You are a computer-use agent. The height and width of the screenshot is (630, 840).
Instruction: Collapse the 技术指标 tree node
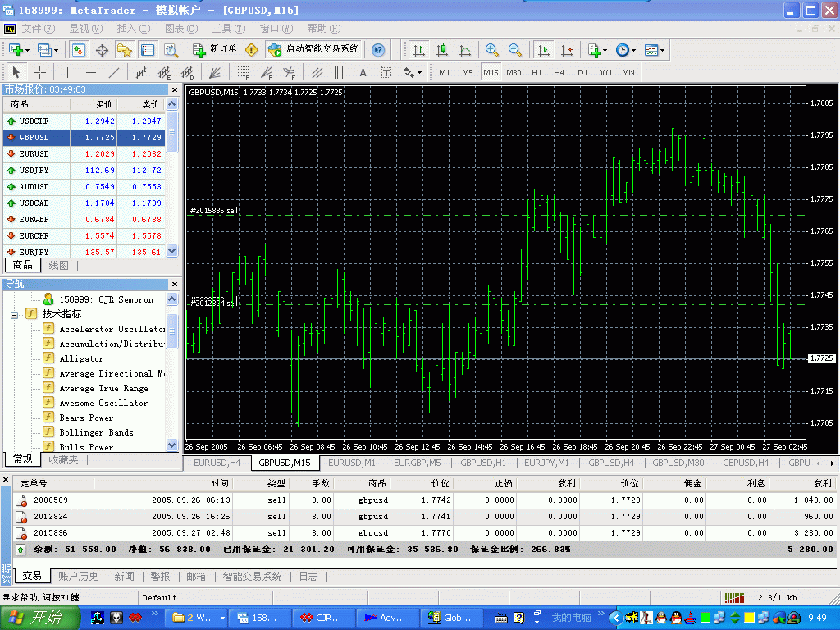(15, 314)
